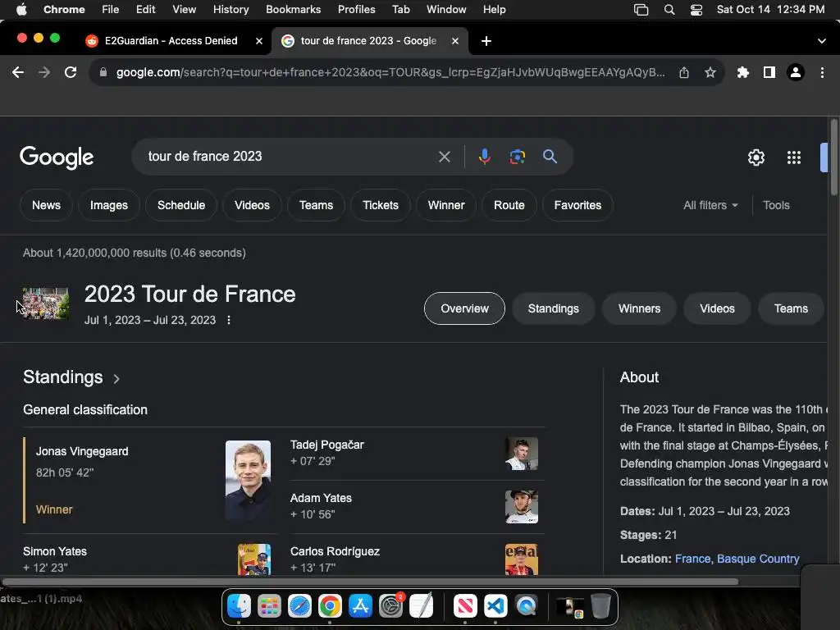This screenshot has height=630, width=840.
Task: Open App Store from the Dock
Action: [360, 606]
